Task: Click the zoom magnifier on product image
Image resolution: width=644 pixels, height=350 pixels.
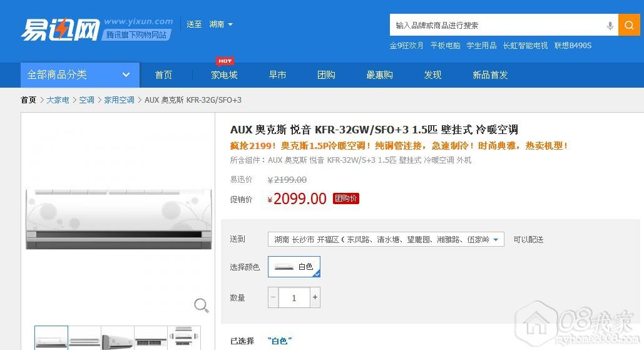Action: [x=201, y=305]
